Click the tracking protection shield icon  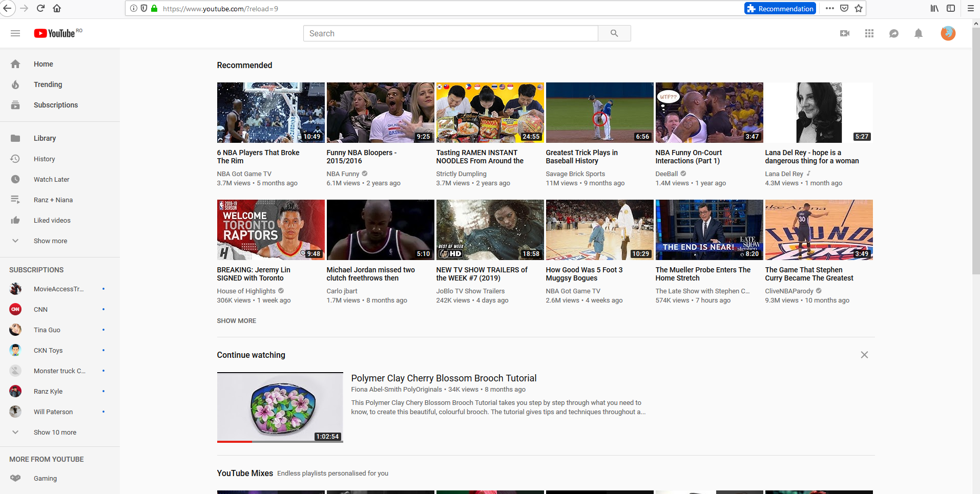[144, 8]
